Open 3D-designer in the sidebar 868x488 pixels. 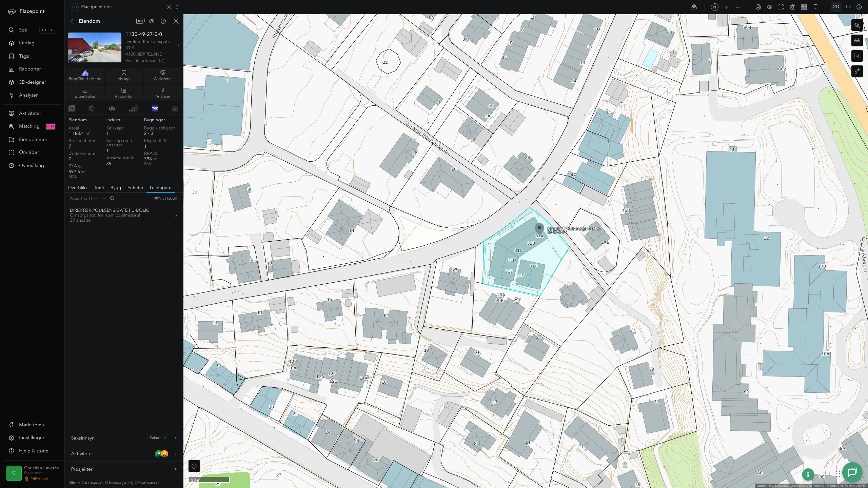click(32, 82)
